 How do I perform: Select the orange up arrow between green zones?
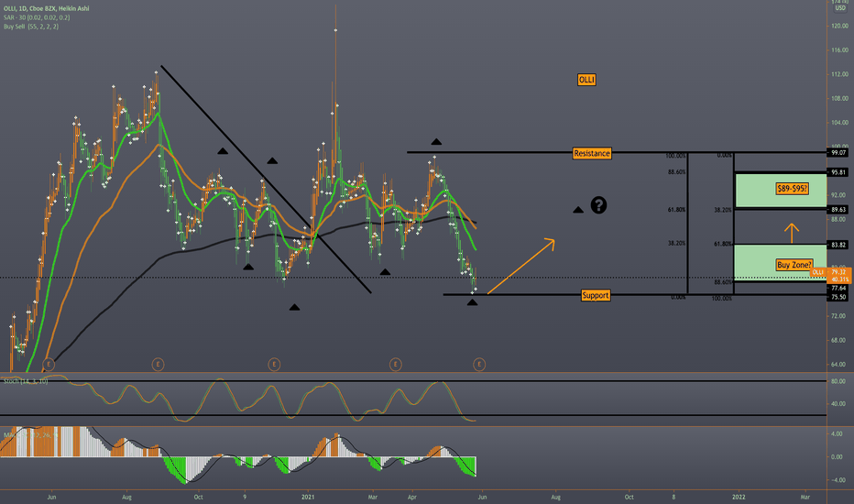coord(792,233)
